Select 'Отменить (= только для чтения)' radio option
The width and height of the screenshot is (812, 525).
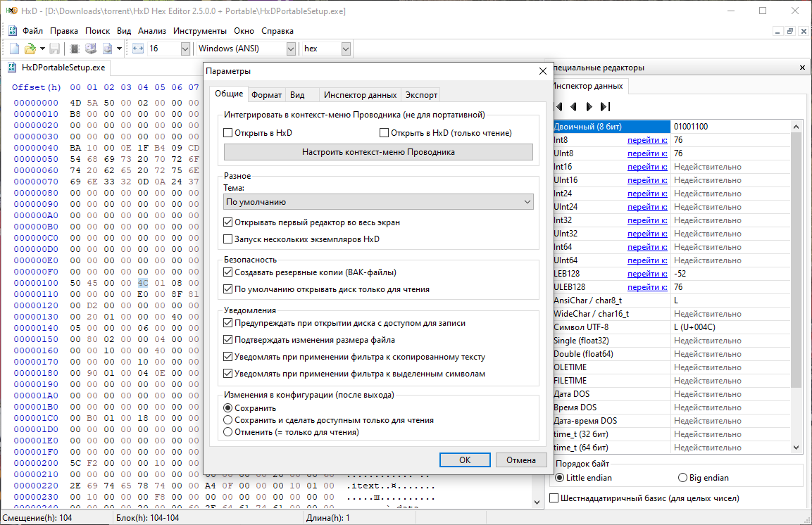click(x=227, y=432)
